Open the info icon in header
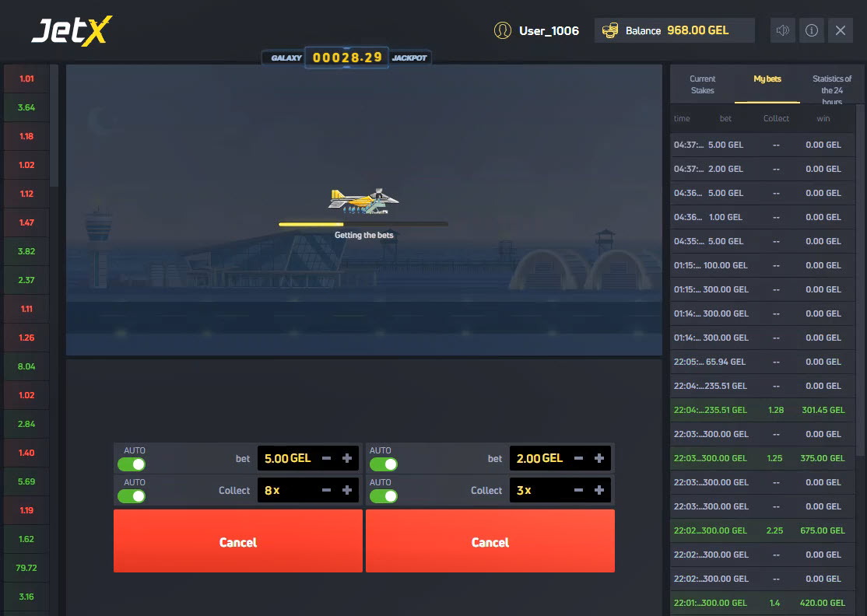This screenshot has width=867, height=616. (x=812, y=30)
